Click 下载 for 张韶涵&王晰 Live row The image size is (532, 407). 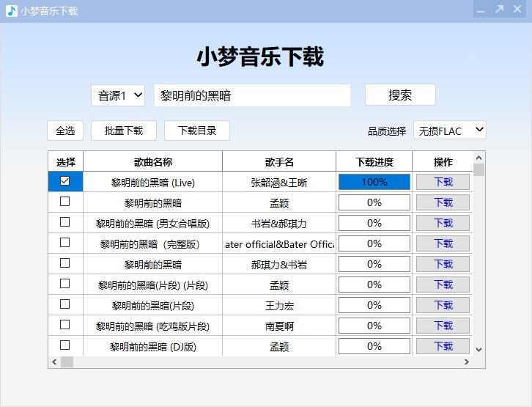click(443, 182)
